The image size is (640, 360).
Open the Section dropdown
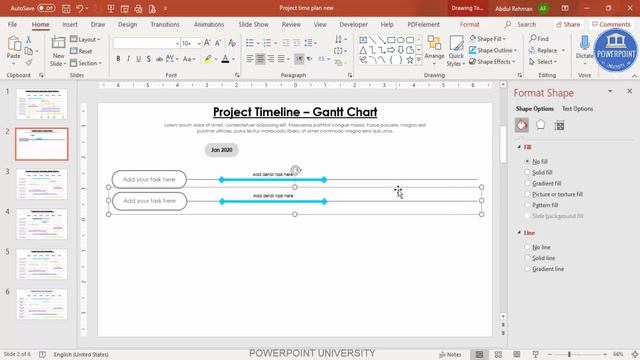click(86, 63)
